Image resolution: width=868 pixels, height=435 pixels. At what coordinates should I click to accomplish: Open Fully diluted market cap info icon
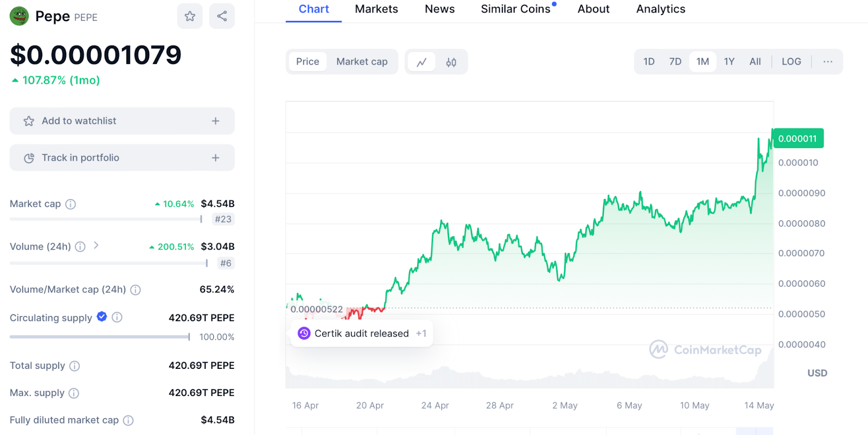coord(128,420)
